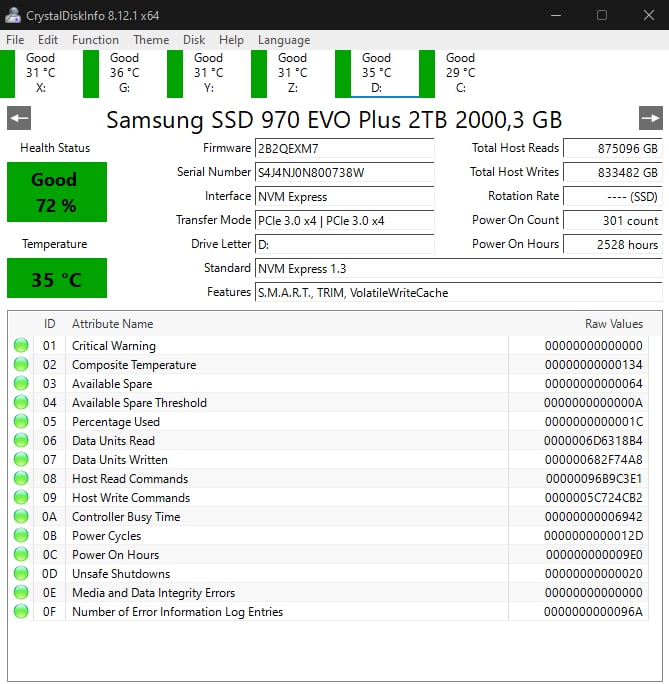This screenshot has height=684, width=669.
Task: Click the Transfer Mode field
Action: tap(345, 220)
